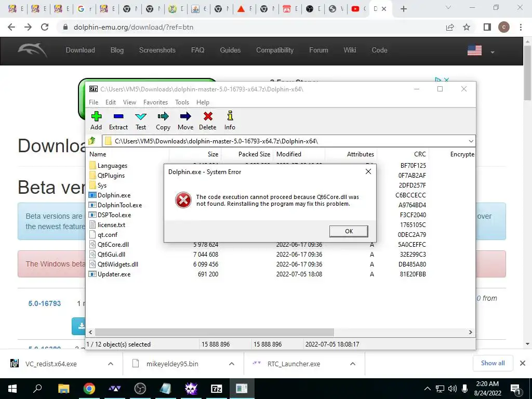
Task: Click the share page icon in address bar
Action: point(450,27)
